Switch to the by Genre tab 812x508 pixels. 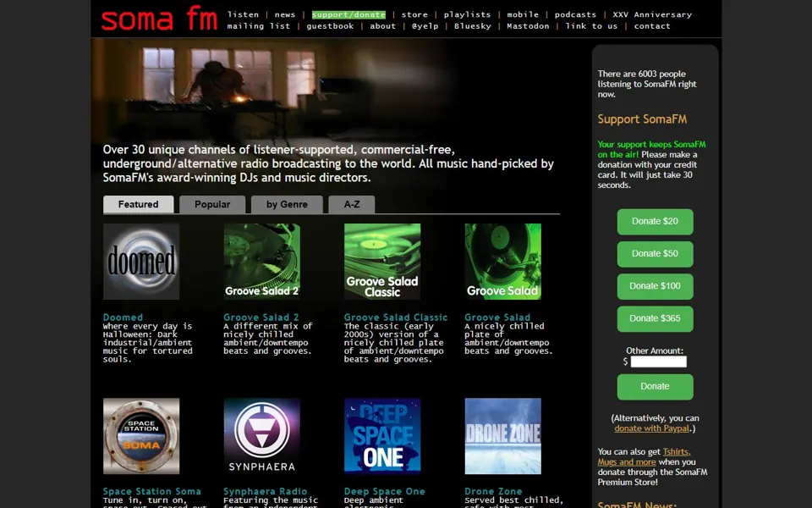[x=287, y=204]
